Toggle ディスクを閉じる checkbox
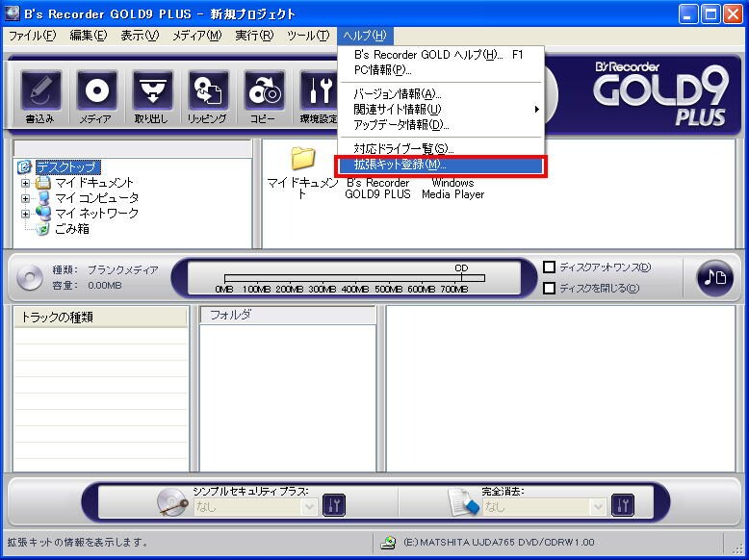749x560 pixels. 550,288
